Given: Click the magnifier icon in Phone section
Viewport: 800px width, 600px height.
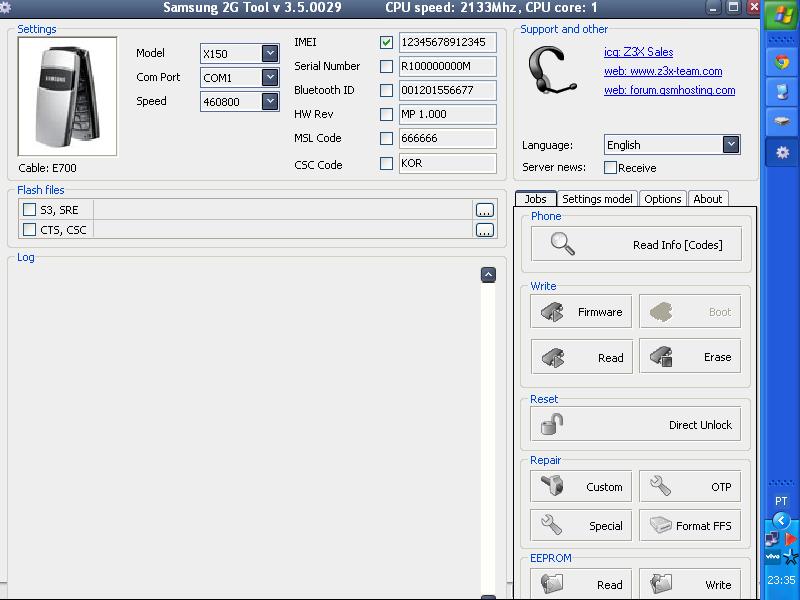Looking at the screenshot, I should click(x=563, y=244).
